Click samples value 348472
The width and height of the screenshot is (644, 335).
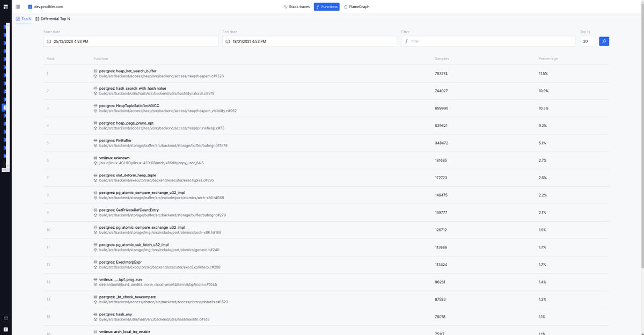[441, 143]
